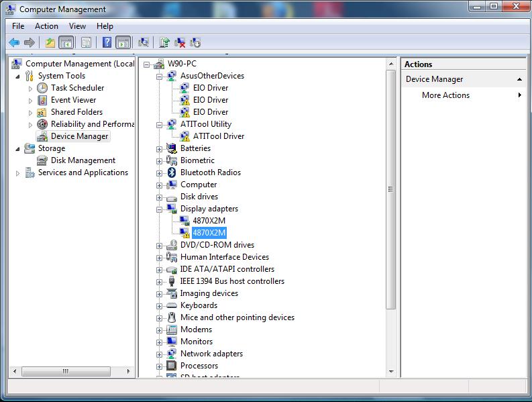Viewport: 532px width, 402px height.
Task: Click the Up one level folder icon
Action: pyautogui.click(x=50, y=43)
